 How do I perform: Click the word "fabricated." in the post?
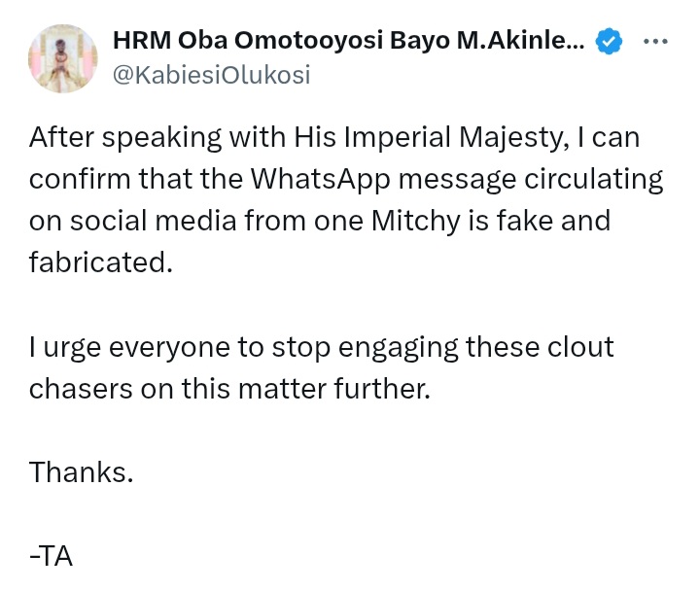pyautogui.click(x=100, y=262)
